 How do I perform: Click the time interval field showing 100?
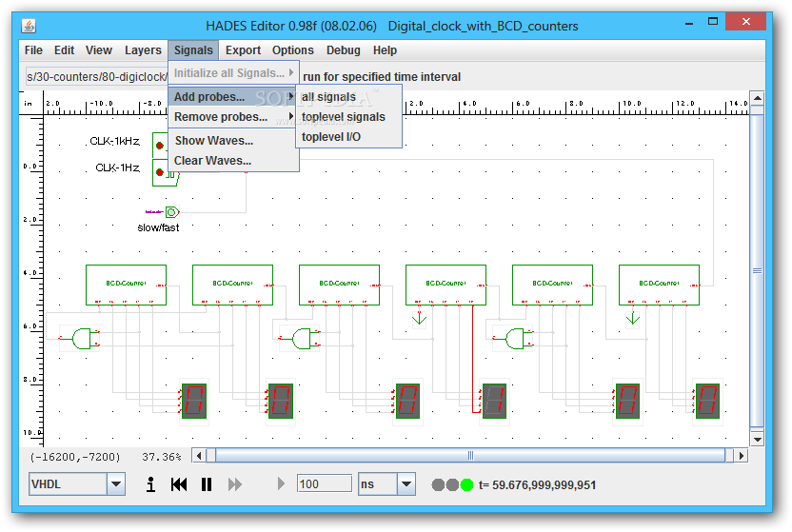[x=325, y=484]
